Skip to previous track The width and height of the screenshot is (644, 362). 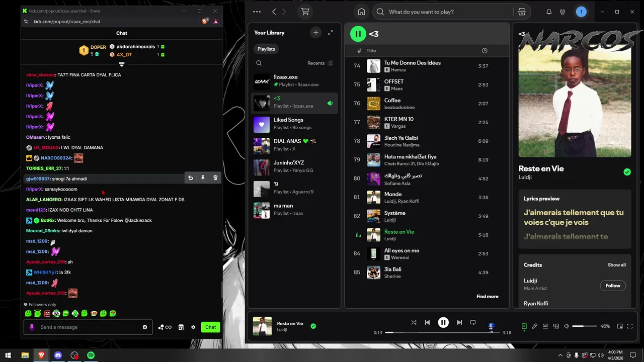(x=427, y=323)
